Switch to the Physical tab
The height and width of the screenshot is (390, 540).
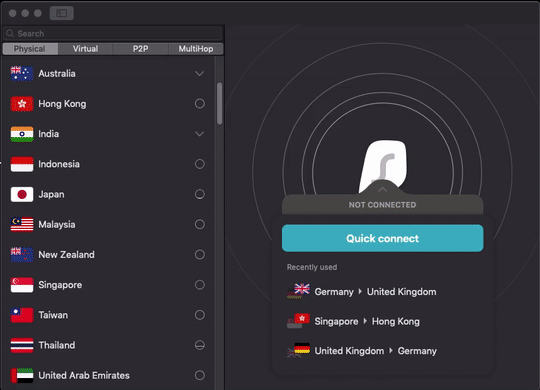pyautogui.click(x=30, y=49)
